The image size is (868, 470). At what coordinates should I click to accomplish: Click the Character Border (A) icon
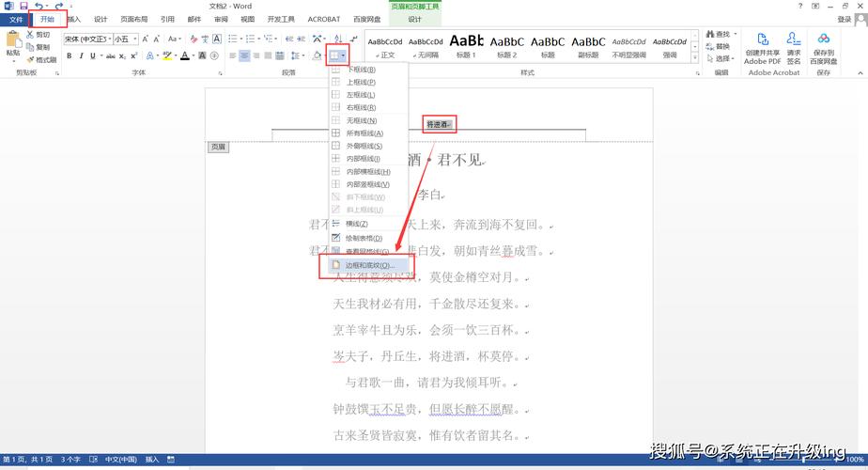tap(217, 39)
